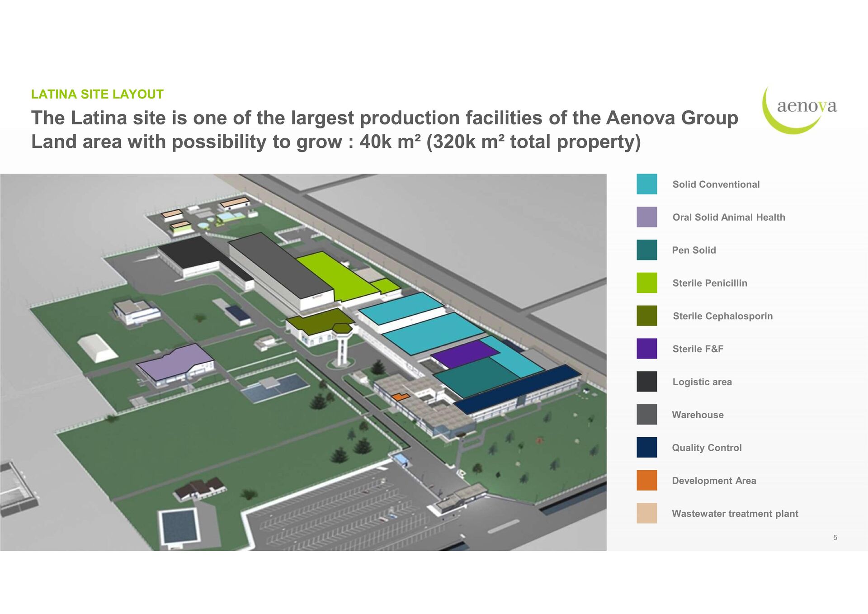Select the 'Quality Control' legend text
The image size is (868, 614).
pos(707,448)
